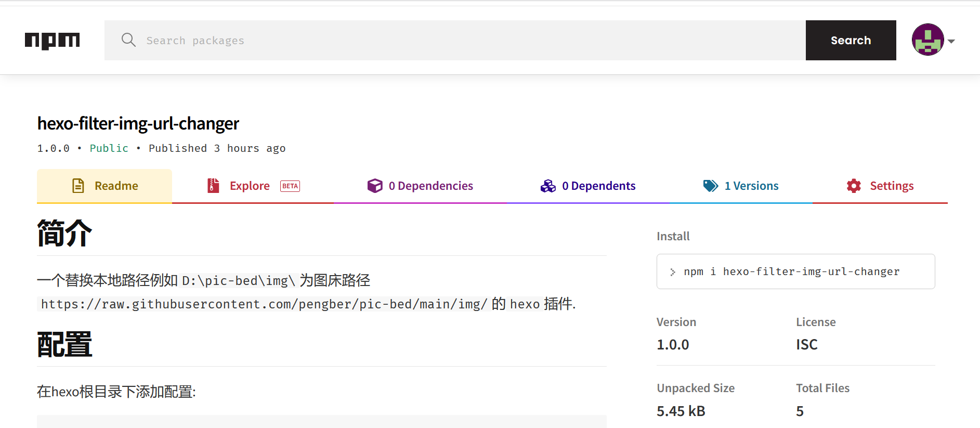Click the Total Files value 5
Screen dimensions: 980x428
tap(800, 411)
